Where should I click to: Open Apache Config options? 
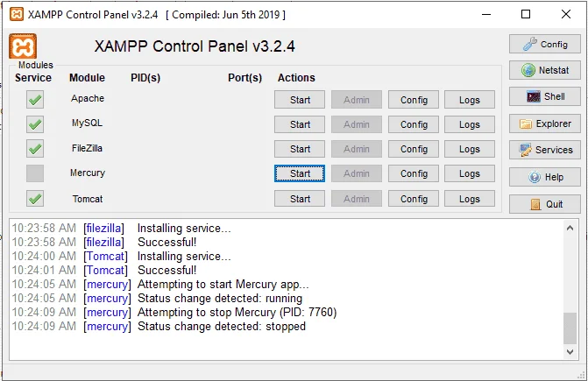point(414,100)
